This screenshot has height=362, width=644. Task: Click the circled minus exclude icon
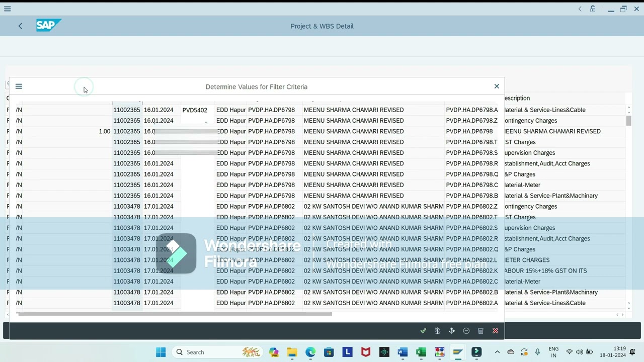(466, 331)
